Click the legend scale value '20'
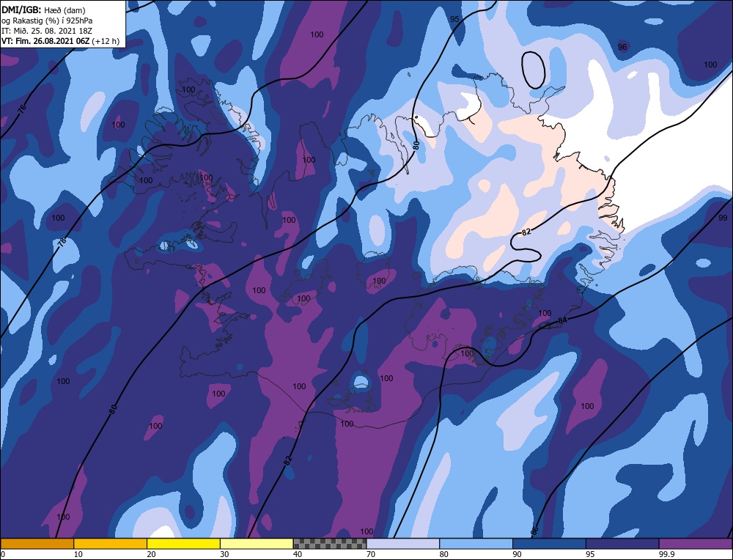 click(152, 554)
